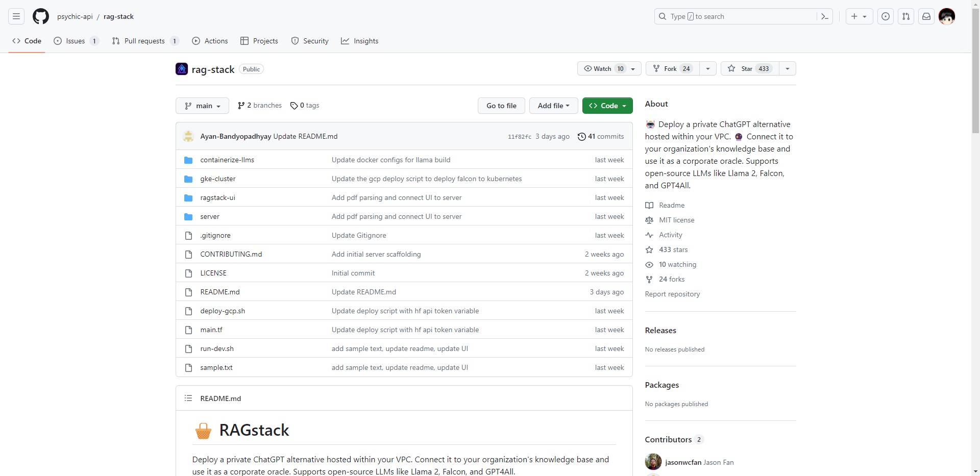This screenshot has width=980, height=476.
Task: Watch the repository for notifications
Action: [609, 68]
